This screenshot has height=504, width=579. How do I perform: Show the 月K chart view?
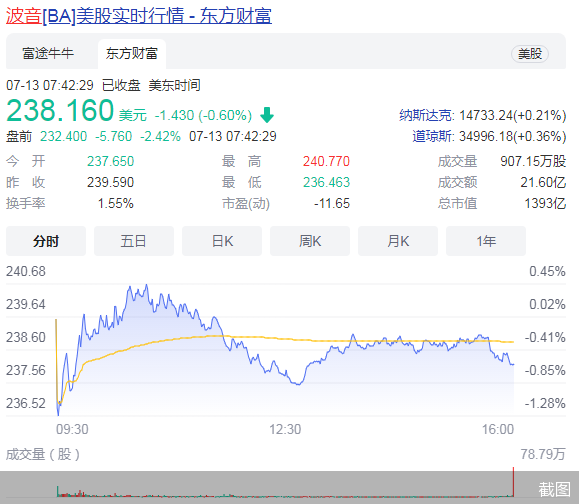[x=398, y=241]
